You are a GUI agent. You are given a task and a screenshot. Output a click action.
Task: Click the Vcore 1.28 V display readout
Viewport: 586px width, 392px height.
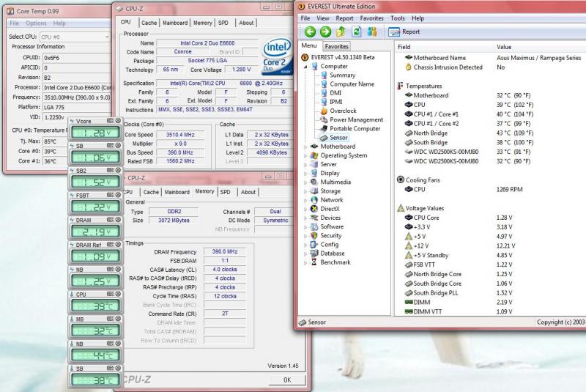(95, 133)
